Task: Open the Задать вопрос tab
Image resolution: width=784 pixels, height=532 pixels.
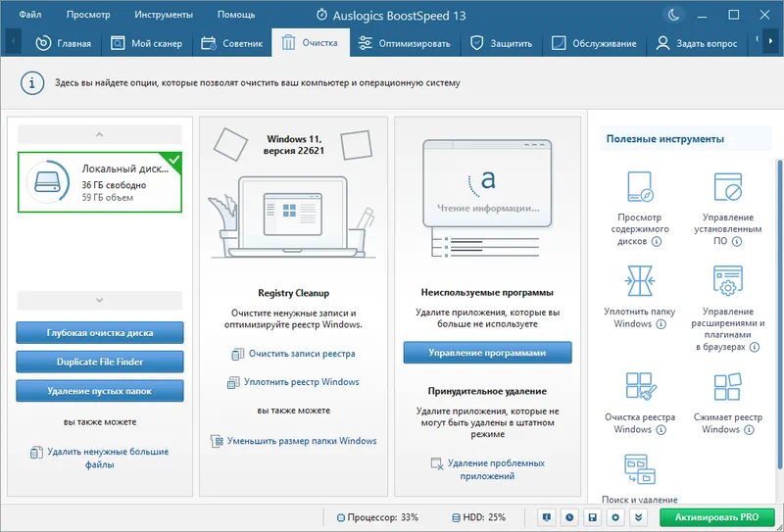Action: 697,43
